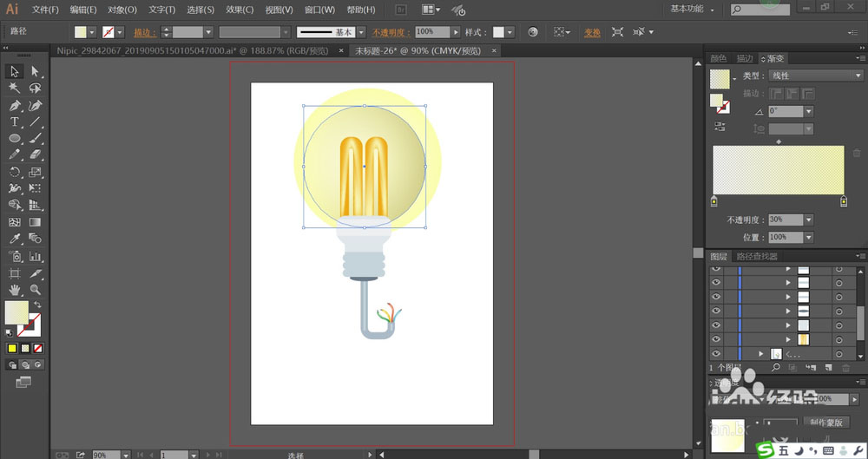Click the 制作蒙版 button
Image resolution: width=868 pixels, height=459 pixels.
click(x=826, y=423)
